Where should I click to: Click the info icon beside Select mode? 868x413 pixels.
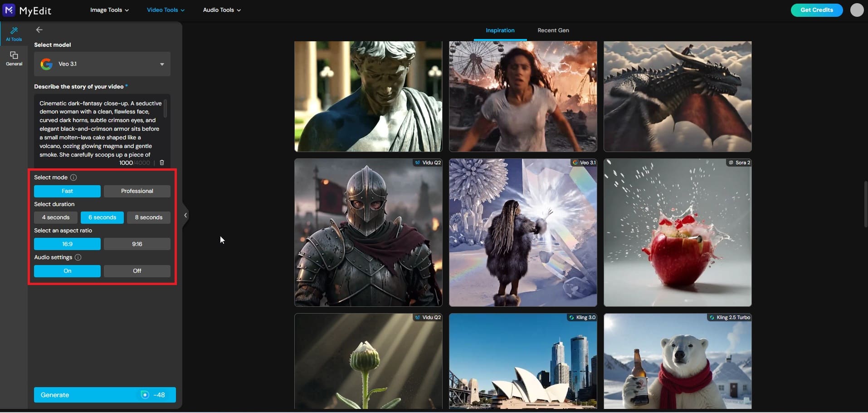(x=73, y=177)
